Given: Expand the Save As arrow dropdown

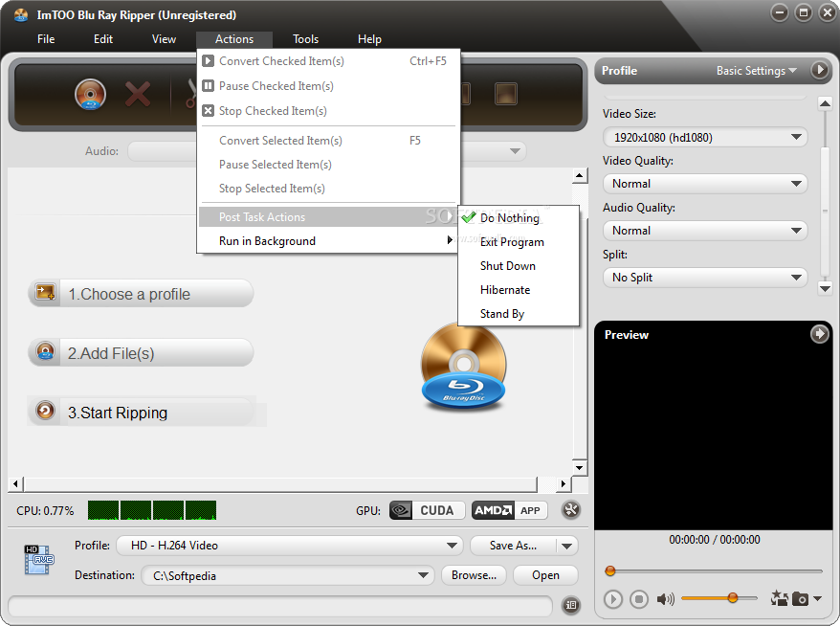Looking at the screenshot, I should click(x=566, y=547).
